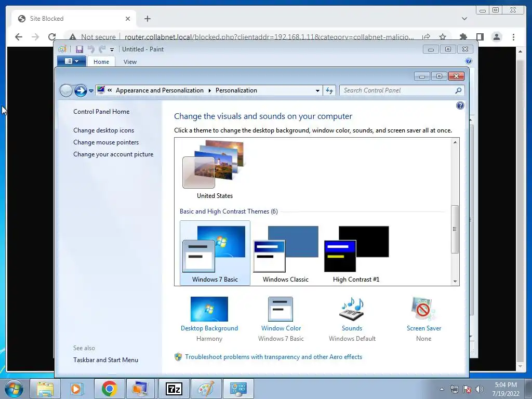
Task: Bookmark page with the star icon
Action: (443, 37)
